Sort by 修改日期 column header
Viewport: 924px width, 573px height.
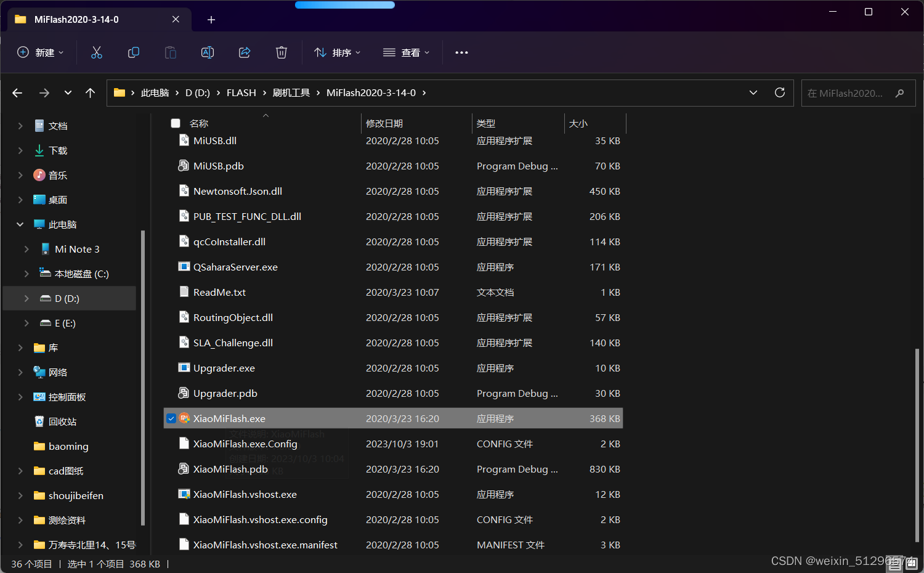(x=384, y=123)
